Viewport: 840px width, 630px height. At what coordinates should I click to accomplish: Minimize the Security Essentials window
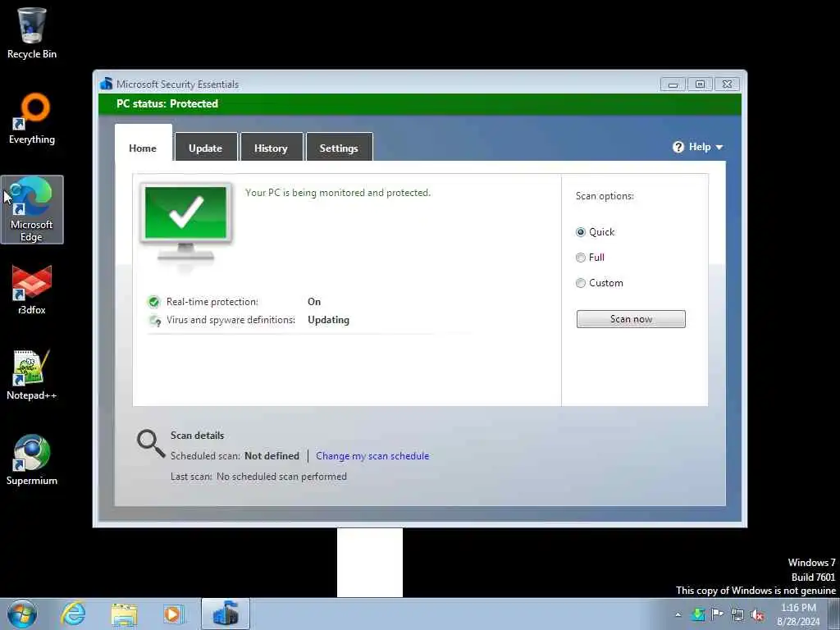(673, 84)
